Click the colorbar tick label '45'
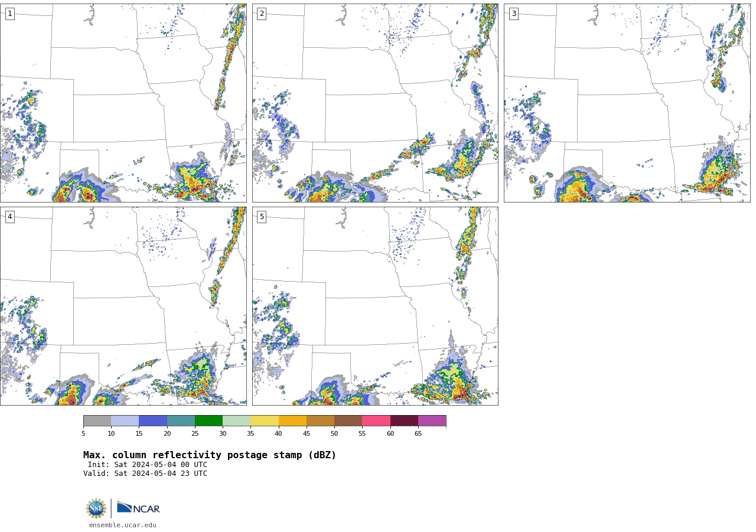 (307, 434)
